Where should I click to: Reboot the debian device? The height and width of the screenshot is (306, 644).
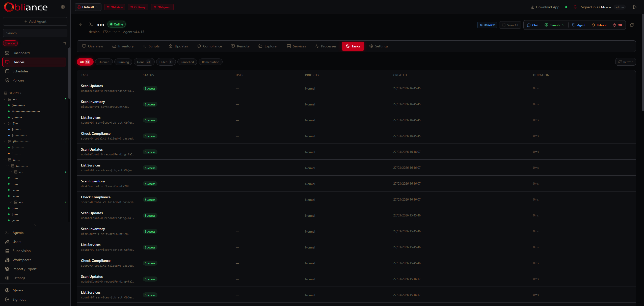[599, 25]
